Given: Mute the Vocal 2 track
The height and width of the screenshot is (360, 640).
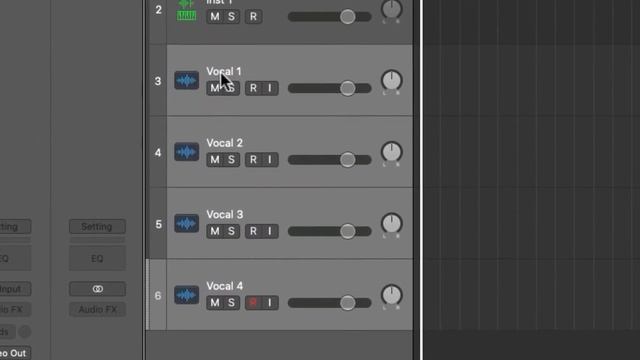Looking at the screenshot, I should pos(215,160).
